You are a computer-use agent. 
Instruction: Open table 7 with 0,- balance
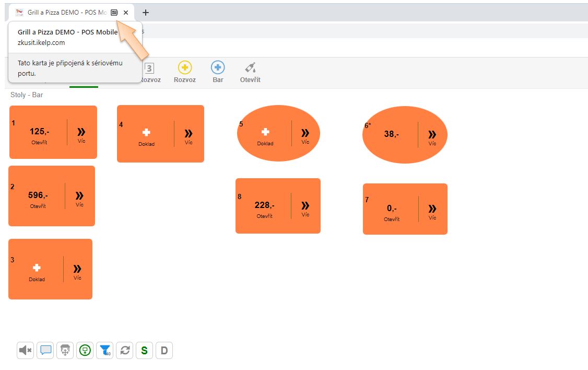click(x=392, y=211)
